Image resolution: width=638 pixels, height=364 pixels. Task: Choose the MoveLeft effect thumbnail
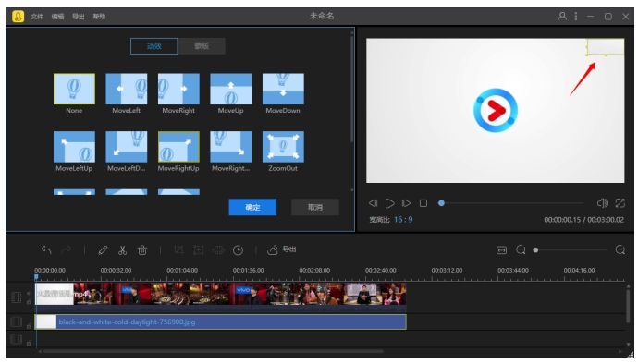point(126,89)
